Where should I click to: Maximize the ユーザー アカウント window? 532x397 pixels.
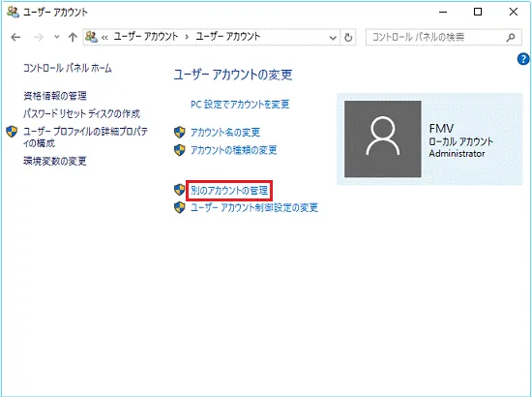(x=478, y=12)
